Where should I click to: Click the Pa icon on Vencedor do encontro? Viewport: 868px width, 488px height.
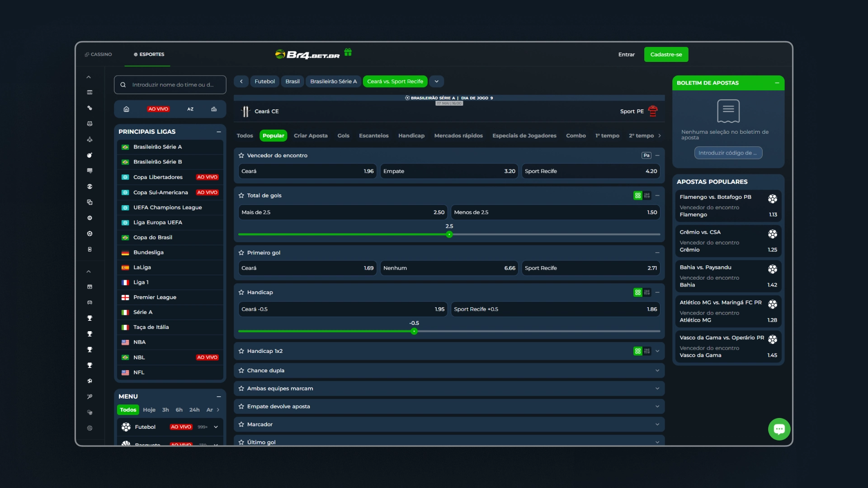click(646, 155)
